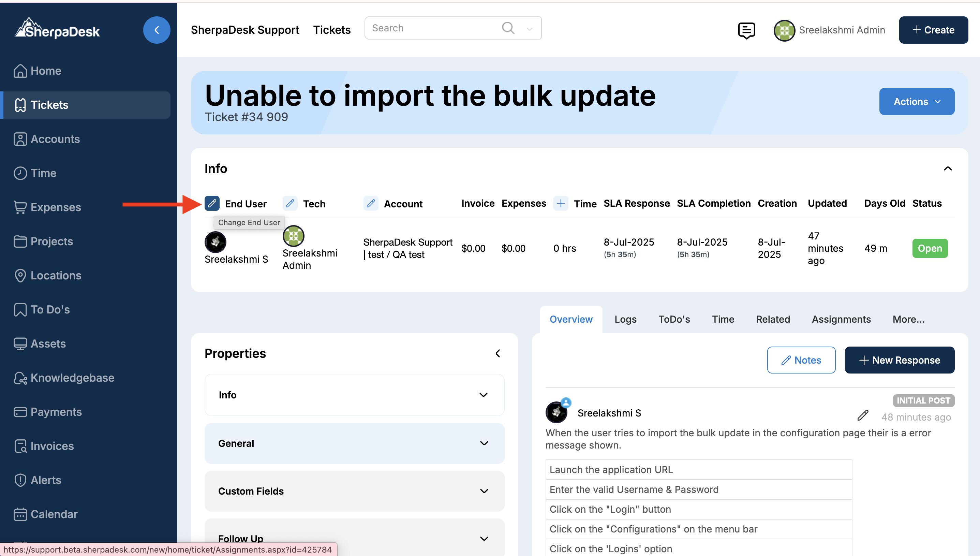
Task: Edit the initial post with the pencil icon
Action: tap(862, 415)
